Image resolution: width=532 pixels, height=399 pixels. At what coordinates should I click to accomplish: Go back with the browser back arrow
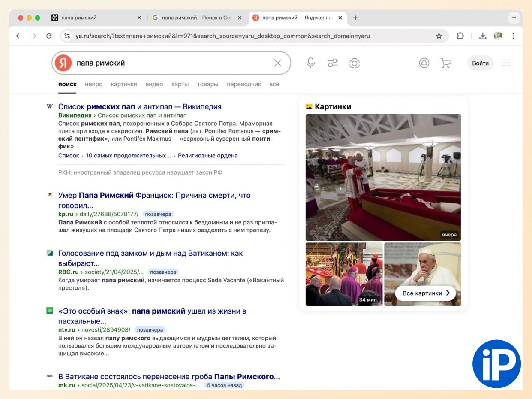pyautogui.click(x=18, y=36)
